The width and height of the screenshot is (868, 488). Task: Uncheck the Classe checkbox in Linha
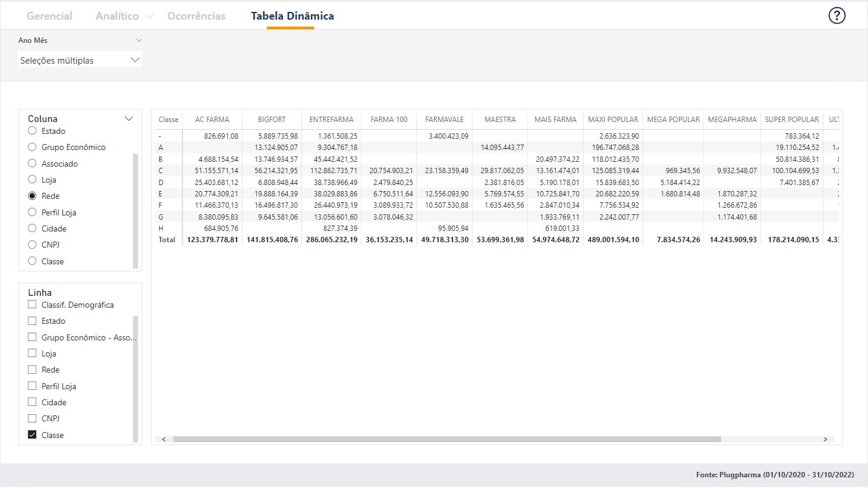33,435
